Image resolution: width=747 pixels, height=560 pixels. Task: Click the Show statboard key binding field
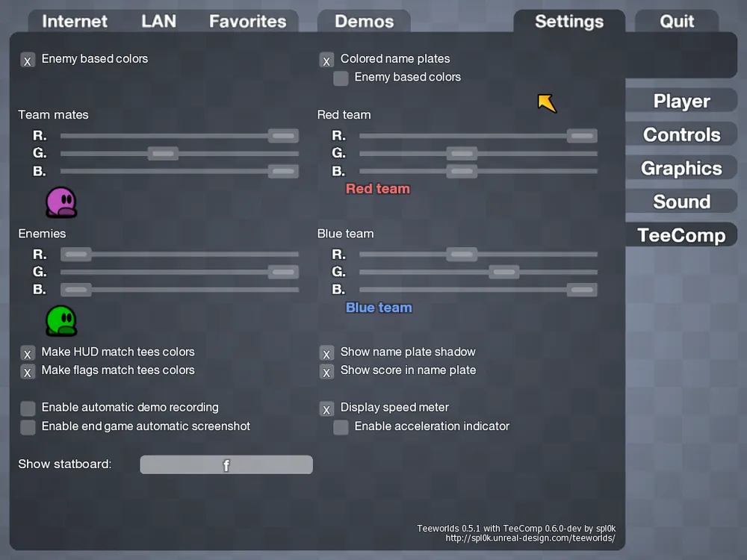[226, 465]
